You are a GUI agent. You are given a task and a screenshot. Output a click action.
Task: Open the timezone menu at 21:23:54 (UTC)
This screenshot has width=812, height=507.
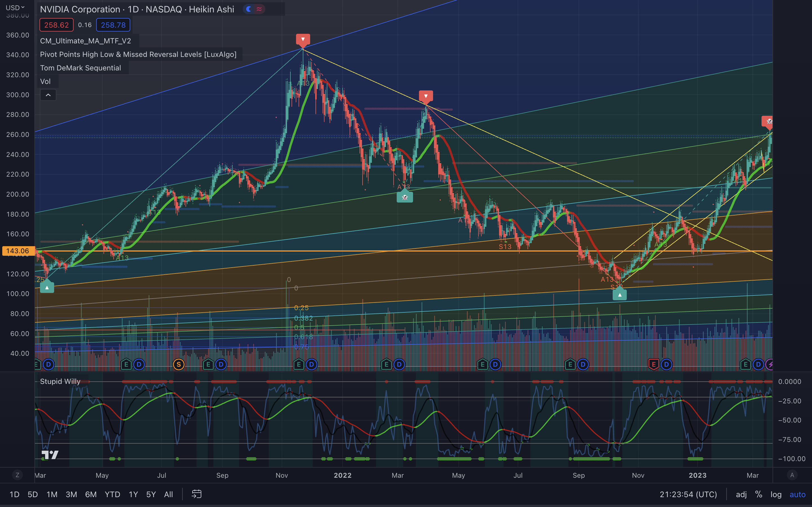[688, 494]
